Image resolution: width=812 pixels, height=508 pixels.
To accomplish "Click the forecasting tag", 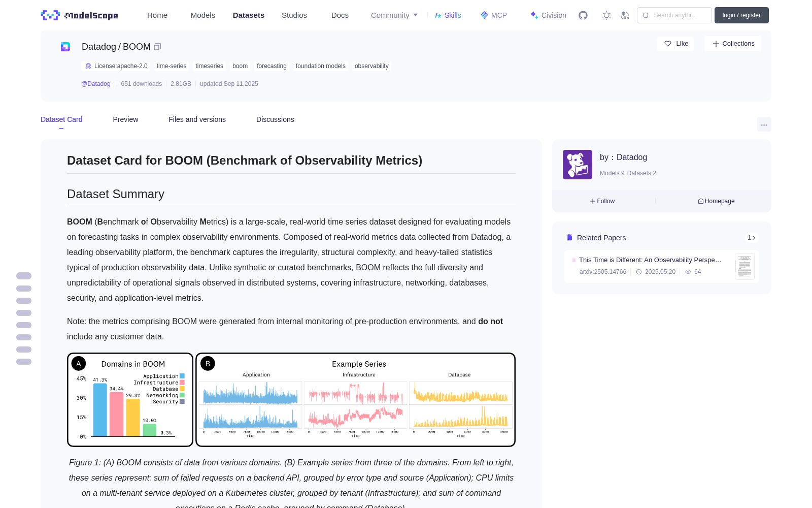I will 272,66.
